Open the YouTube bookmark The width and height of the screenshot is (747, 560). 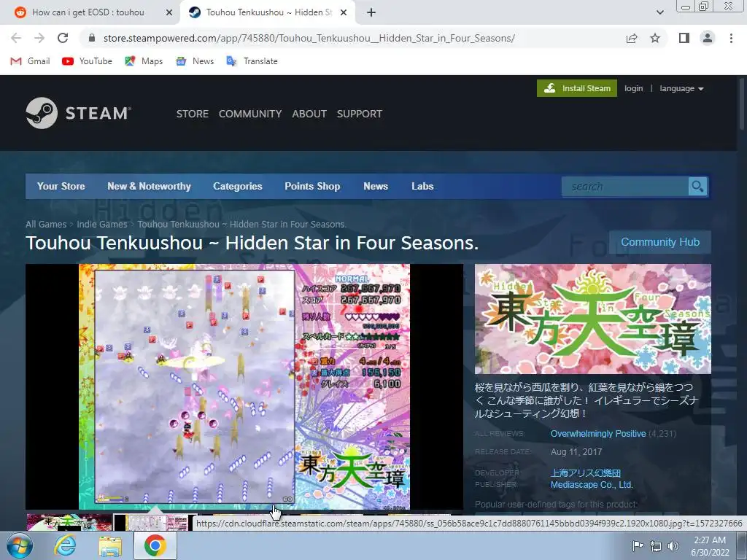(x=88, y=61)
